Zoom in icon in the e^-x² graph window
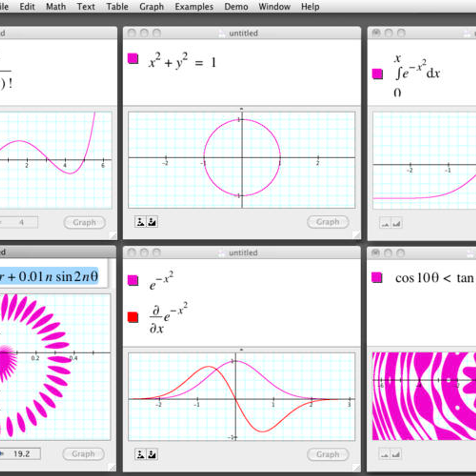 [152, 454]
